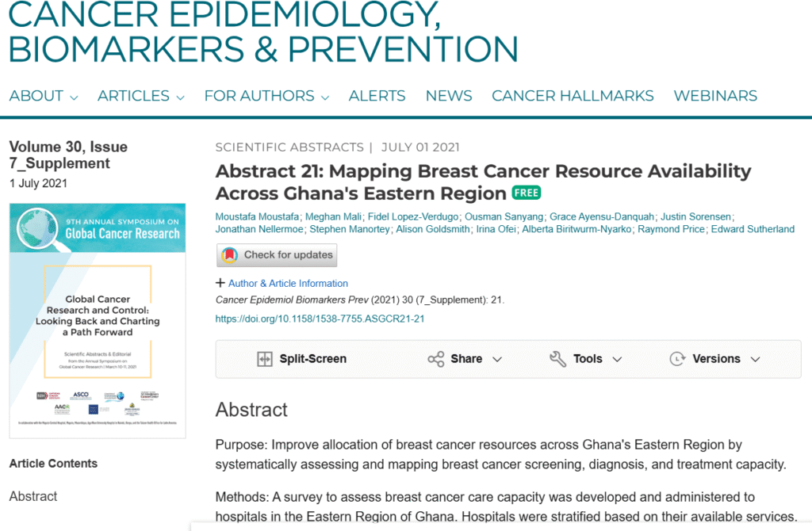Click the plus icon beside Author & Article Information

tap(220, 283)
